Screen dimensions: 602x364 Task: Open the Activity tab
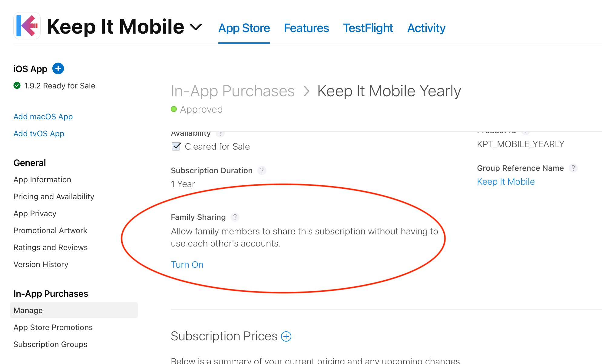tap(426, 28)
